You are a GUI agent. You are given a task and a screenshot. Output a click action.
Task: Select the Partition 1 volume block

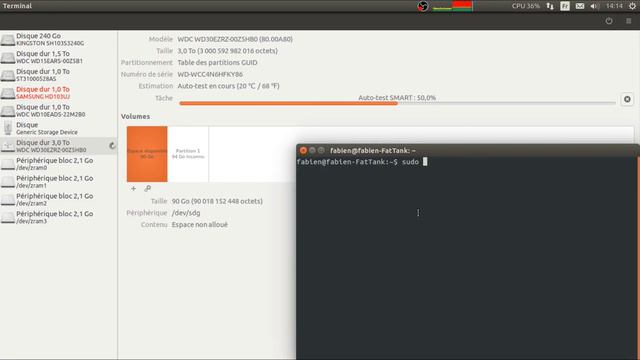(x=188, y=154)
